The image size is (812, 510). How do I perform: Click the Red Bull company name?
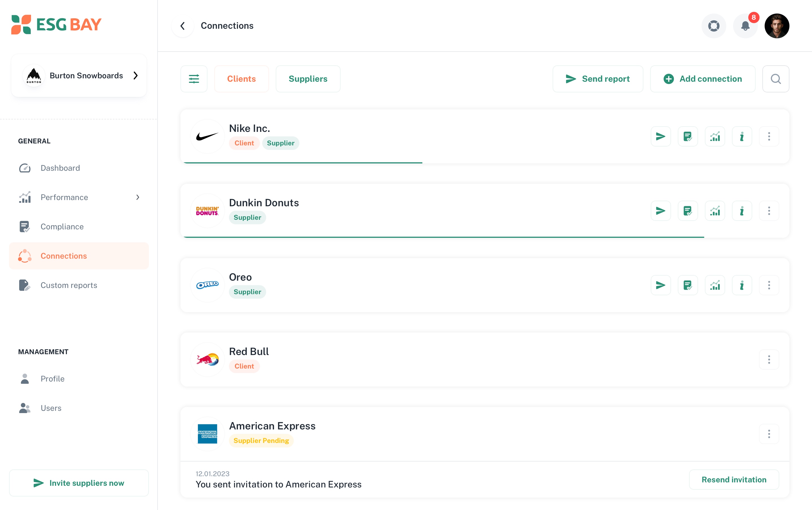(x=249, y=352)
